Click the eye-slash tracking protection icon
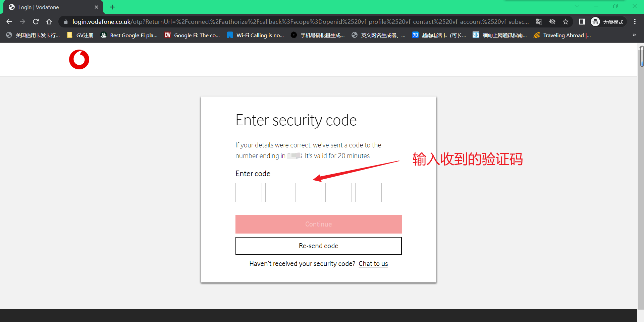This screenshot has width=644, height=322. click(x=552, y=21)
